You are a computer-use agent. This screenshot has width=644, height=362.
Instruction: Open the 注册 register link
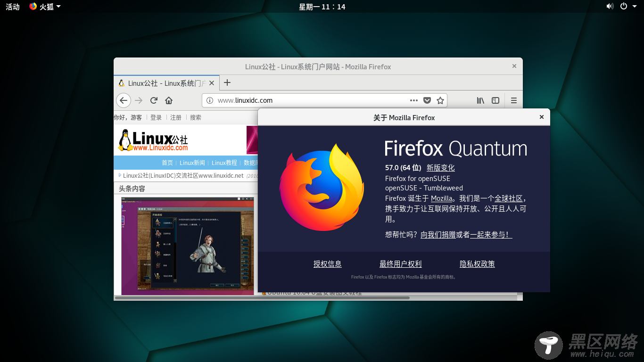coord(176,117)
